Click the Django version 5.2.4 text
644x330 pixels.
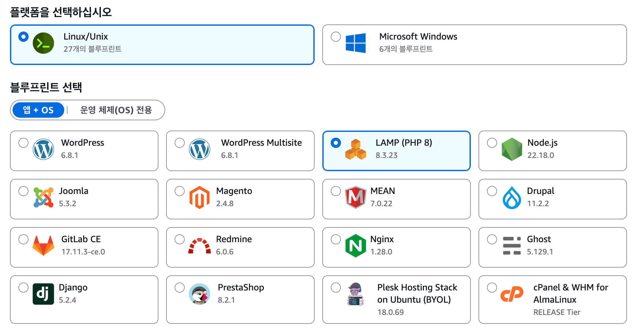(67, 300)
